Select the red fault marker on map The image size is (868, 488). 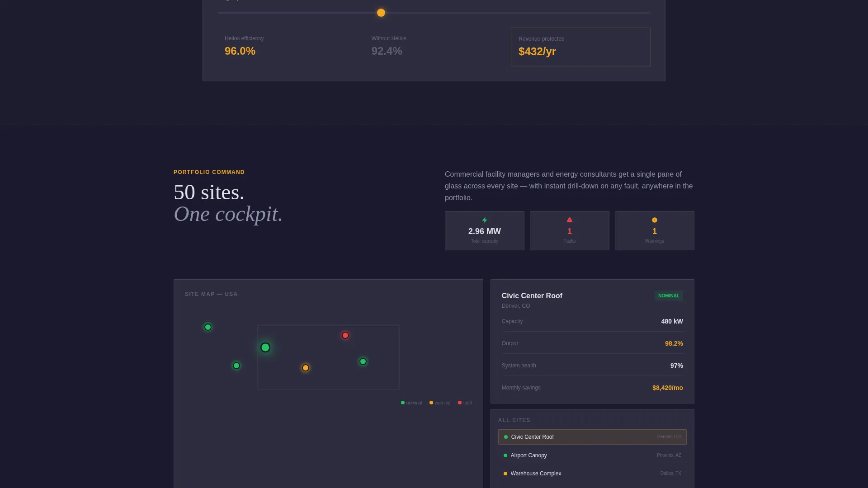pyautogui.click(x=345, y=335)
